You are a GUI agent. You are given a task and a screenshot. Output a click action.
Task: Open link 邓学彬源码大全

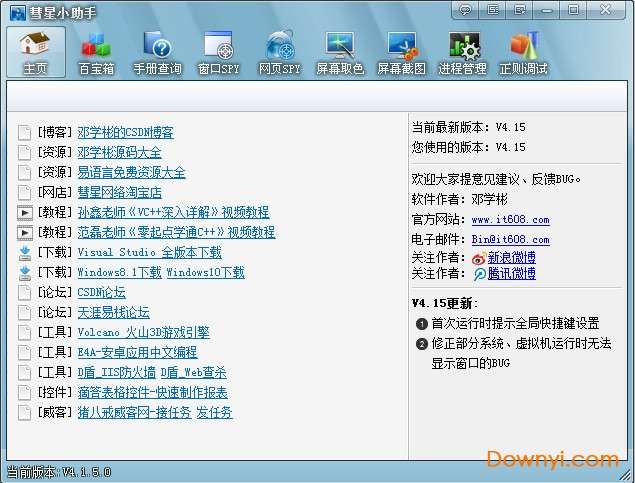click(x=119, y=152)
